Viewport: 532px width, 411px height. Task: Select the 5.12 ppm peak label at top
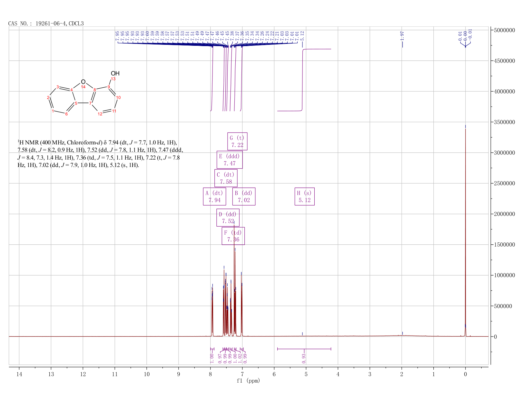[x=302, y=36]
